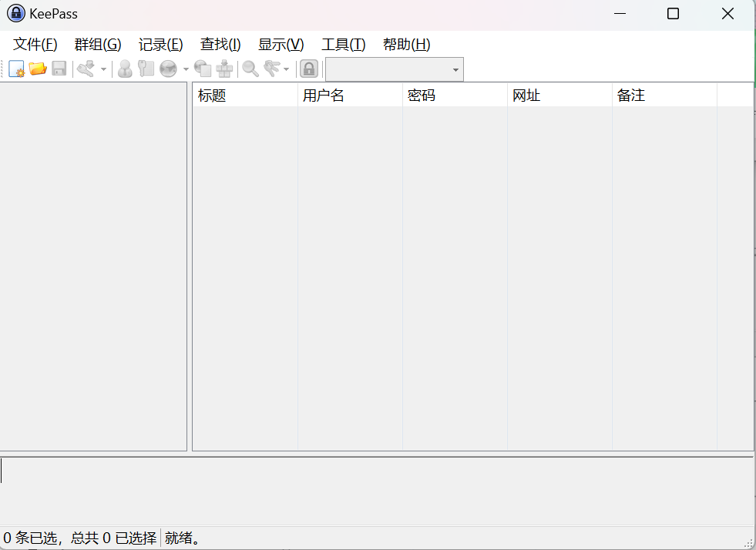Expand the Show Entries dropdown arrow
Image resolution: width=756 pixels, height=550 pixels.
tap(287, 69)
